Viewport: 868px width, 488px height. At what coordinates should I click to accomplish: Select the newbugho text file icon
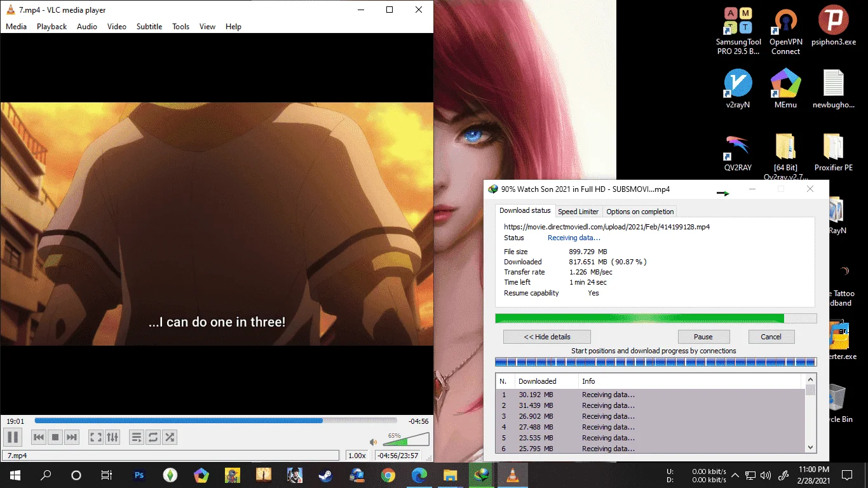[834, 89]
